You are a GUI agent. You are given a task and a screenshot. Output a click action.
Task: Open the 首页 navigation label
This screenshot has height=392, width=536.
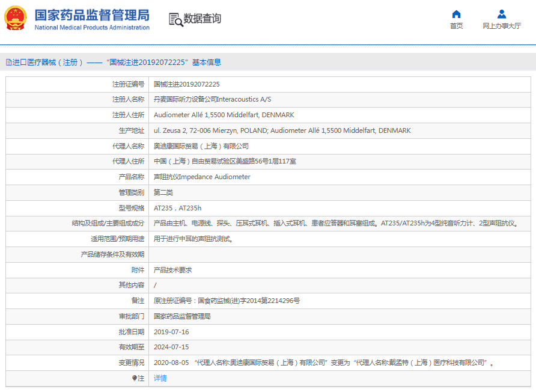pos(456,26)
